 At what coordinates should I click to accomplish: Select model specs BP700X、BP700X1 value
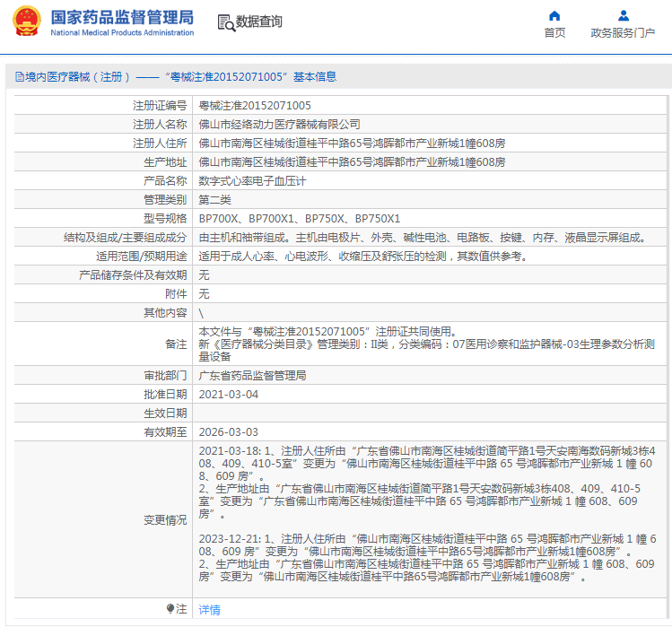click(x=299, y=219)
